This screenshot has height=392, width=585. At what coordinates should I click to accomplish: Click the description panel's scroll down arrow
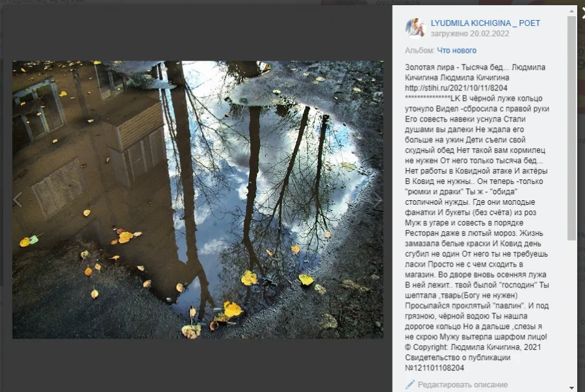pyautogui.click(x=571, y=388)
